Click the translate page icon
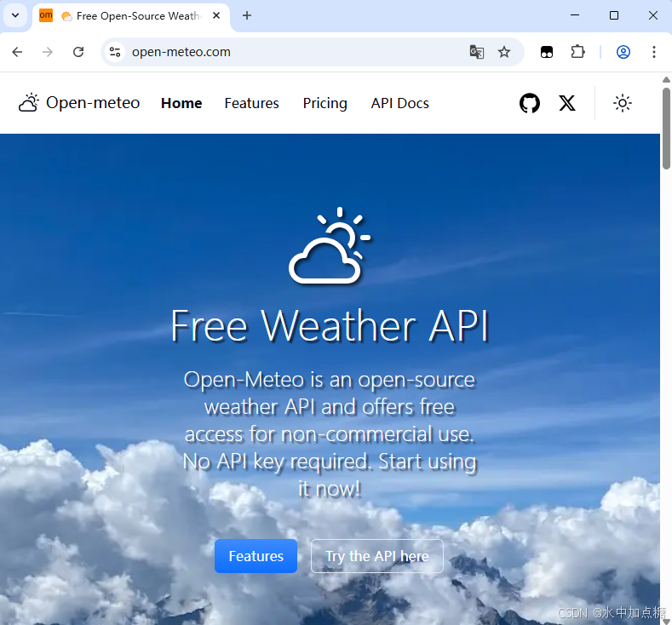 tap(477, 52)
